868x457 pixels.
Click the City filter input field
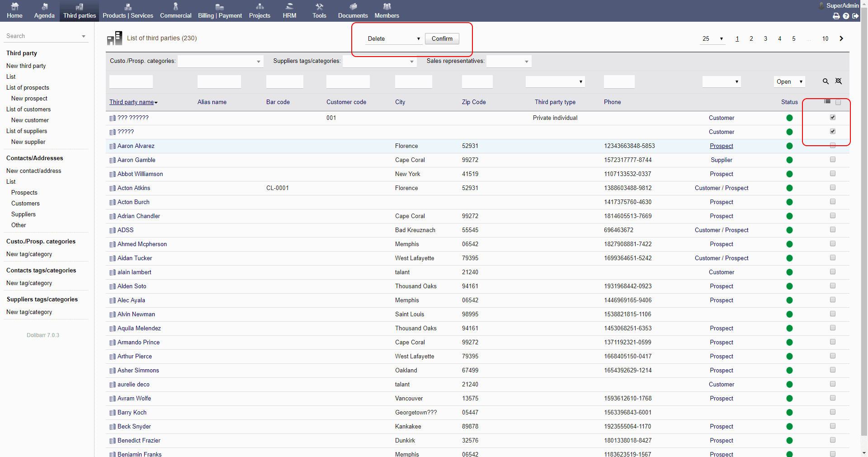414,81
